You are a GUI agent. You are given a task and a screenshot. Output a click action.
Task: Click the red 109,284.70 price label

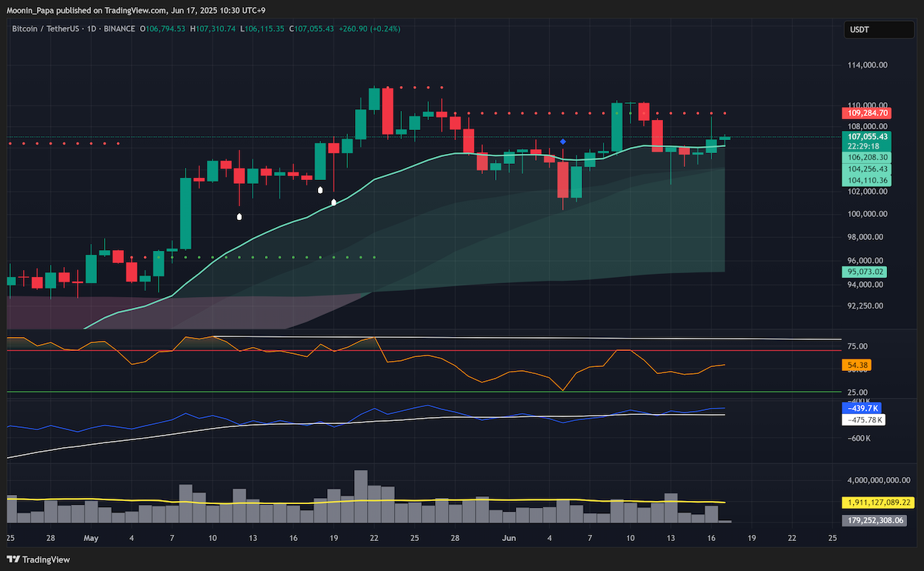(x=866, y=113)
